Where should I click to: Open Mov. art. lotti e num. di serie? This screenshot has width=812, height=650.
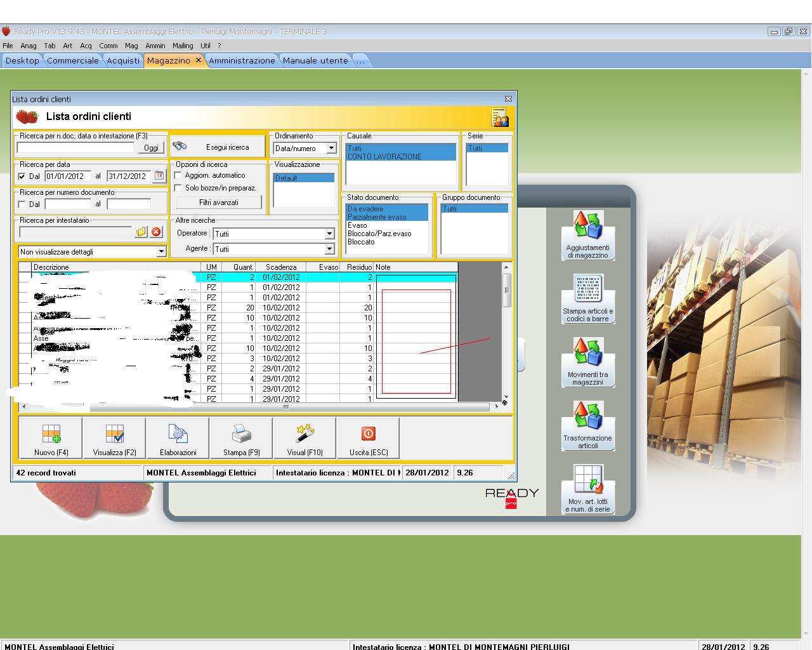coord(587,489)
